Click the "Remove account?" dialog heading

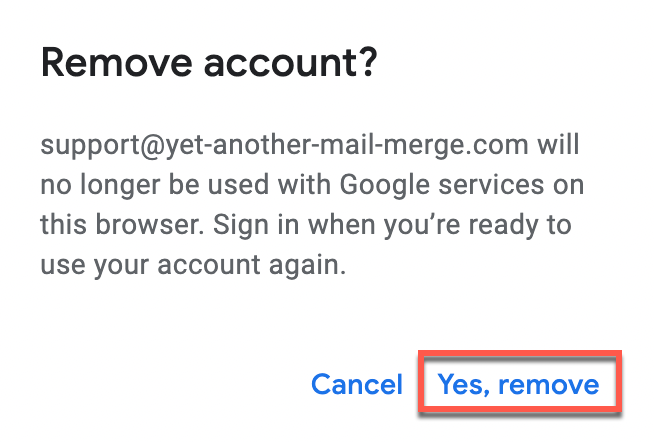pyautogui.click(x=208, y=64)
